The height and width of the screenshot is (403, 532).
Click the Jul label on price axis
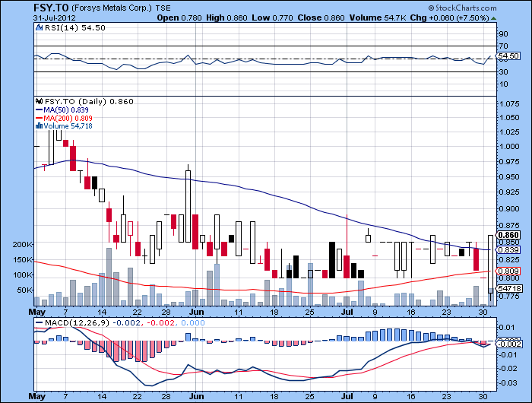pos(347,312)
